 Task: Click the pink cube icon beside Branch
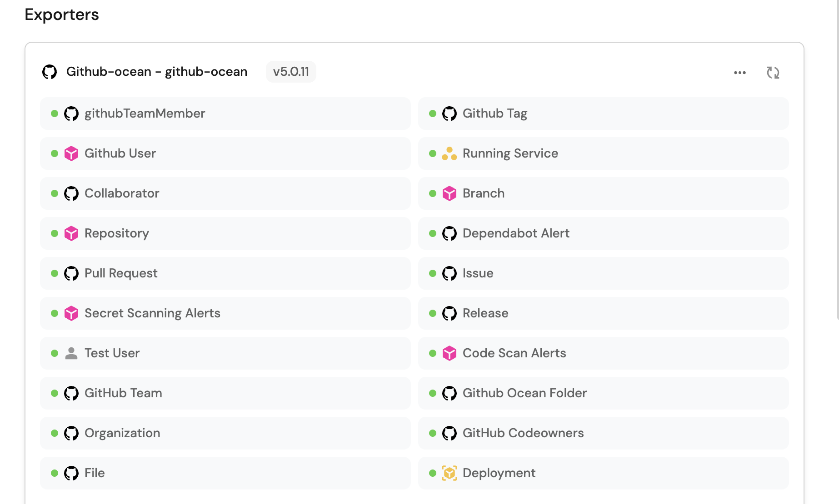449,193
